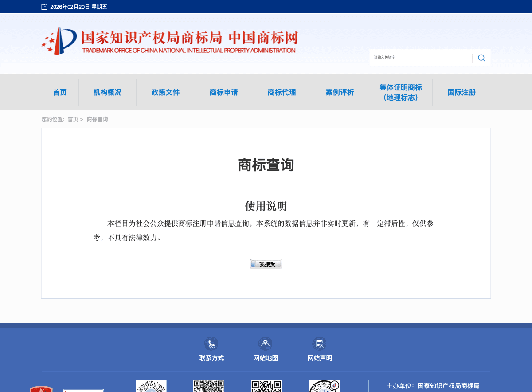Open the 网站声明 document icon
This screenshot has height=392, width=532.
(320, 344)
